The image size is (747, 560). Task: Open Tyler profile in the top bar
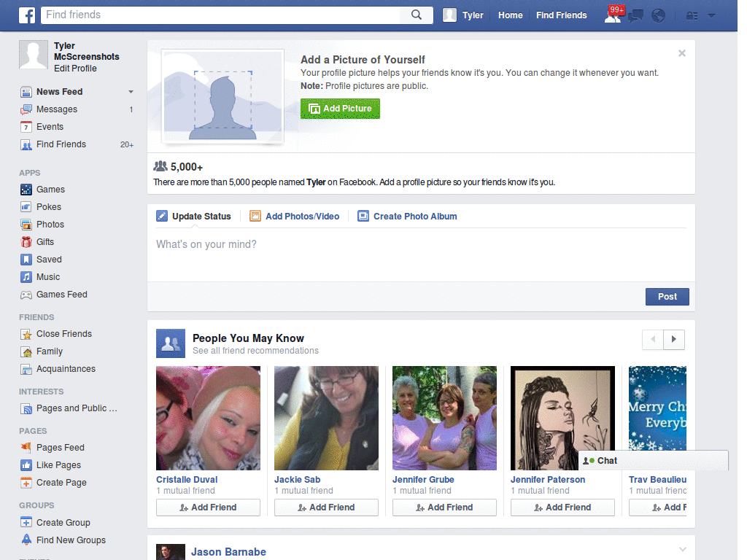[x=463, y=15]
